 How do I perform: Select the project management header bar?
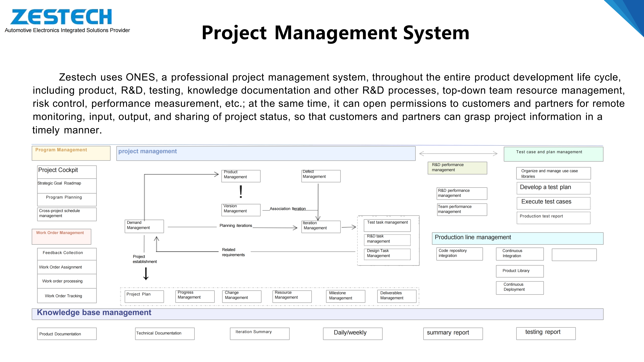tap(266, 153)
